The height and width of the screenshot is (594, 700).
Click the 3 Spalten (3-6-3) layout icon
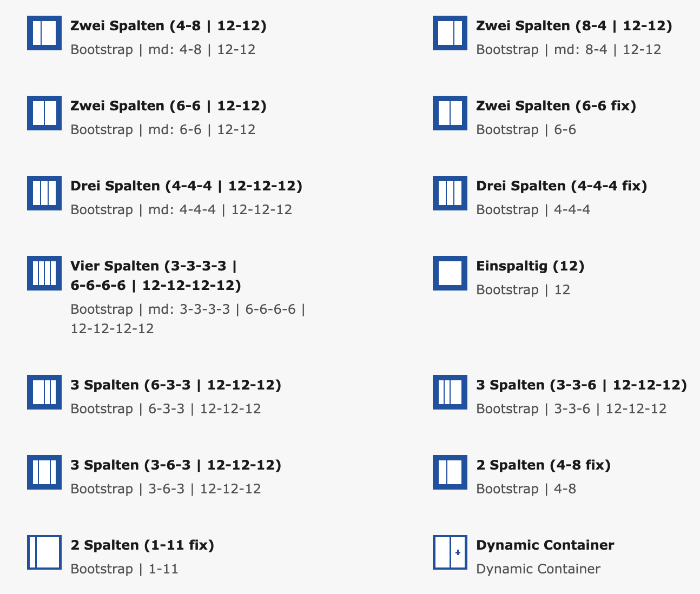tap(44, 472)
